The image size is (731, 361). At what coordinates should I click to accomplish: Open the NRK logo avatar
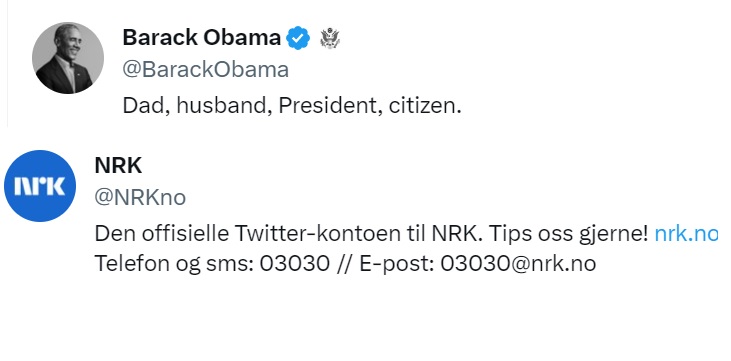40,186
